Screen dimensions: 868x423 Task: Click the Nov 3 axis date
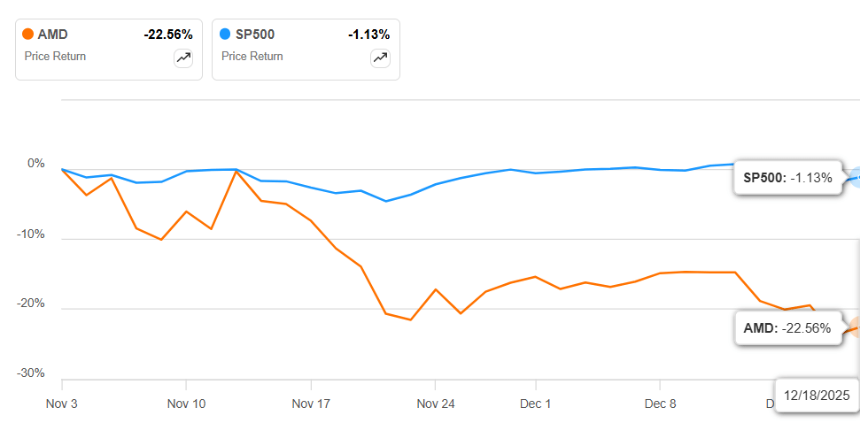point(62,404)
